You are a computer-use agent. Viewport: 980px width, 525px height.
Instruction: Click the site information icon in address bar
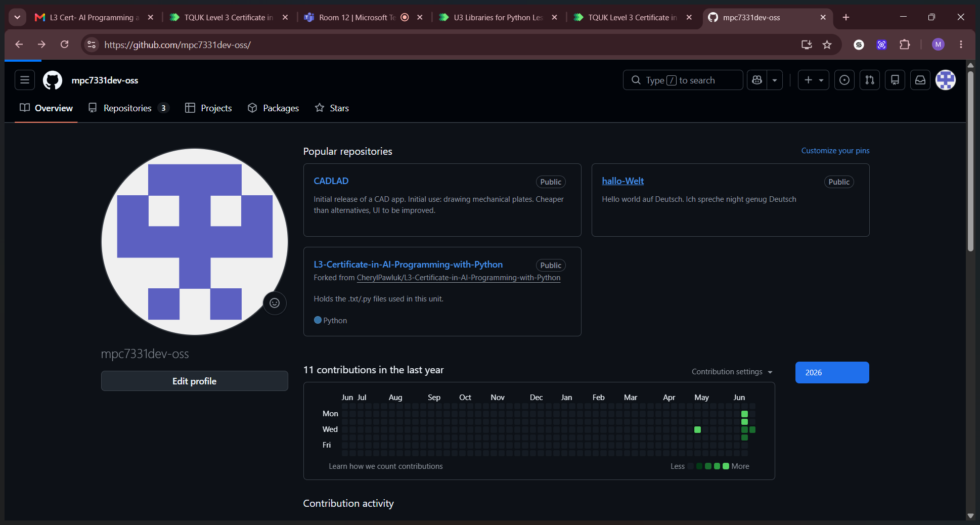92,45
